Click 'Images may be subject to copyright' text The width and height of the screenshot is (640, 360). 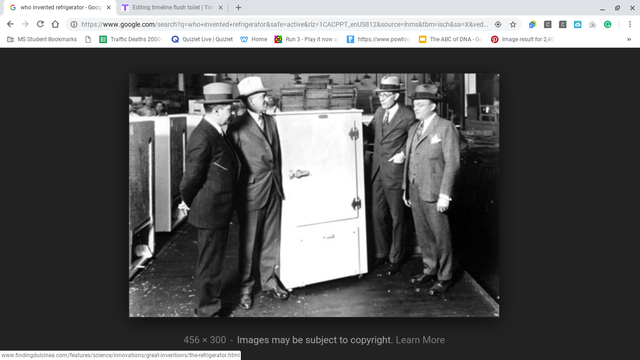point(315,340)
